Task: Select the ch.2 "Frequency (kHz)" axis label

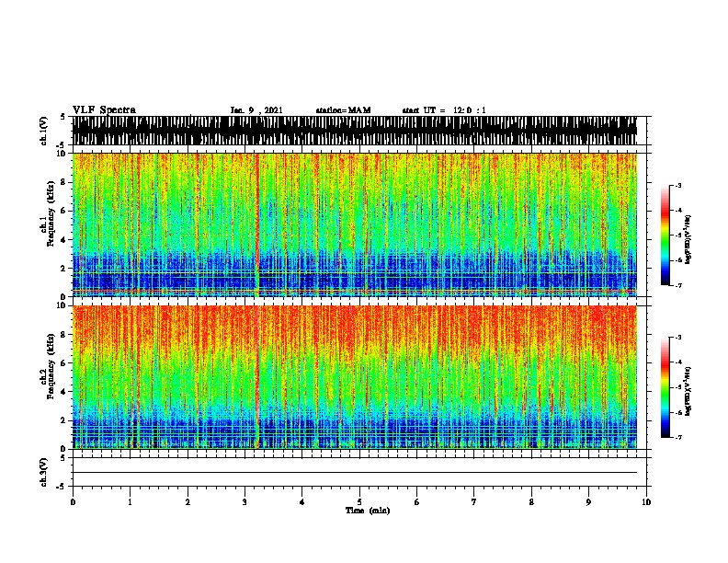Action: 51,366
